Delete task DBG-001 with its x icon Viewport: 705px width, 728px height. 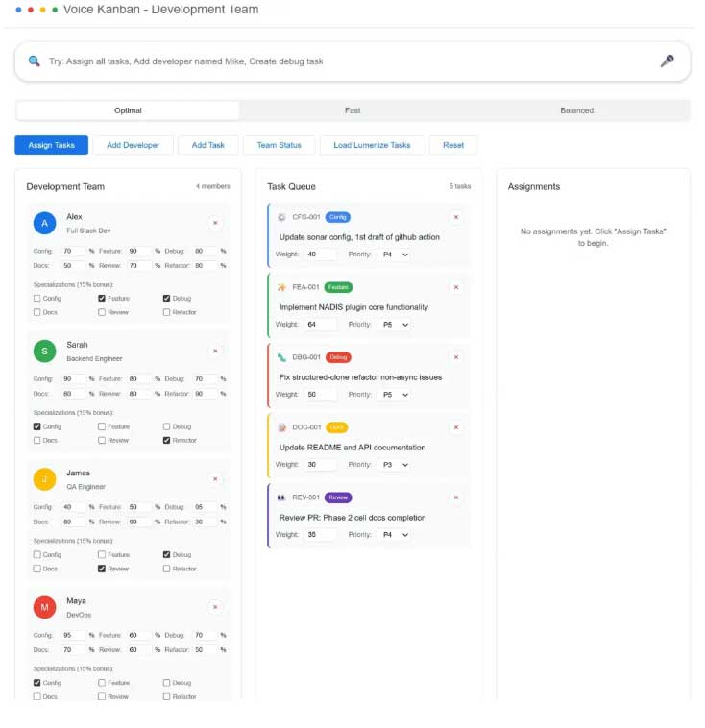[456, 357]
